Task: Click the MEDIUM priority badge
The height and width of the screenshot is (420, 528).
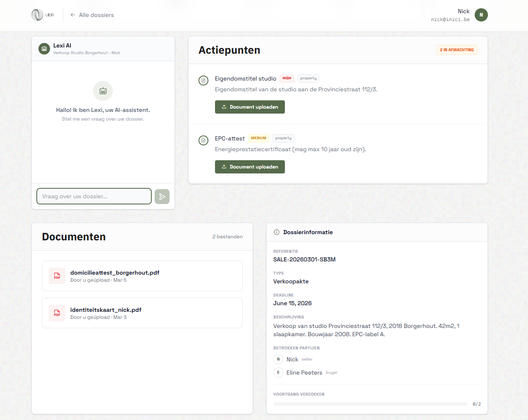Action: (x=258, y=138)
